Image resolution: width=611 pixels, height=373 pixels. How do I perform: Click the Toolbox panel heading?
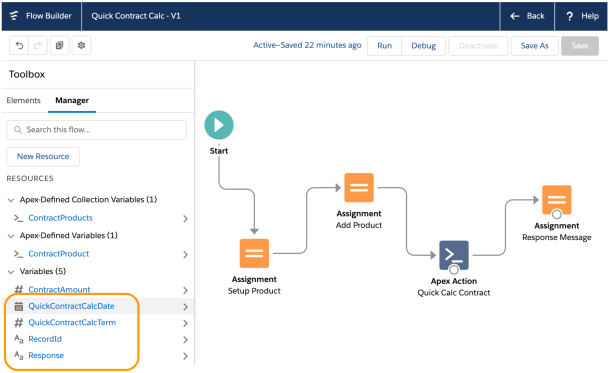coord(27,74)
